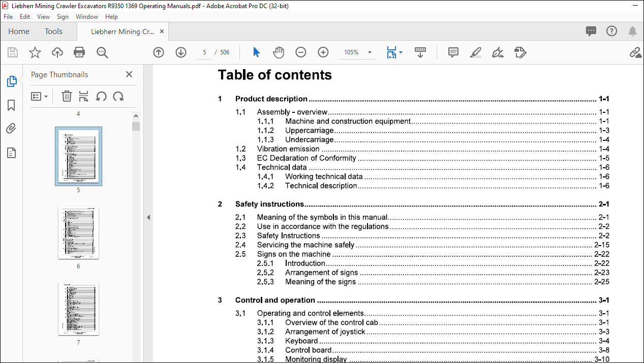Go to previous page arrow
This screenshot has height=363, width=644.
(x=159, y=52)
